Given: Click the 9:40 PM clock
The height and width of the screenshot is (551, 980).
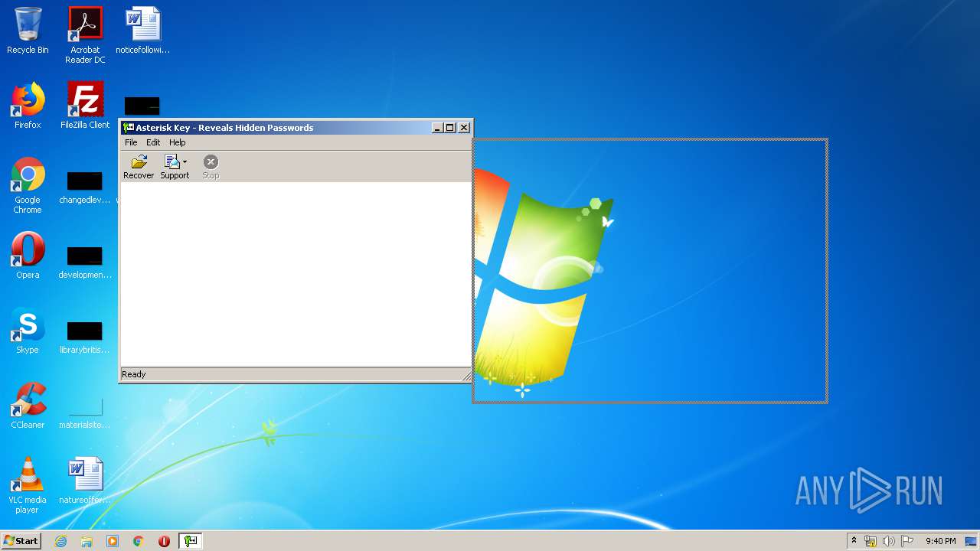Looking at the screenshot, I should tap(940, 541).
